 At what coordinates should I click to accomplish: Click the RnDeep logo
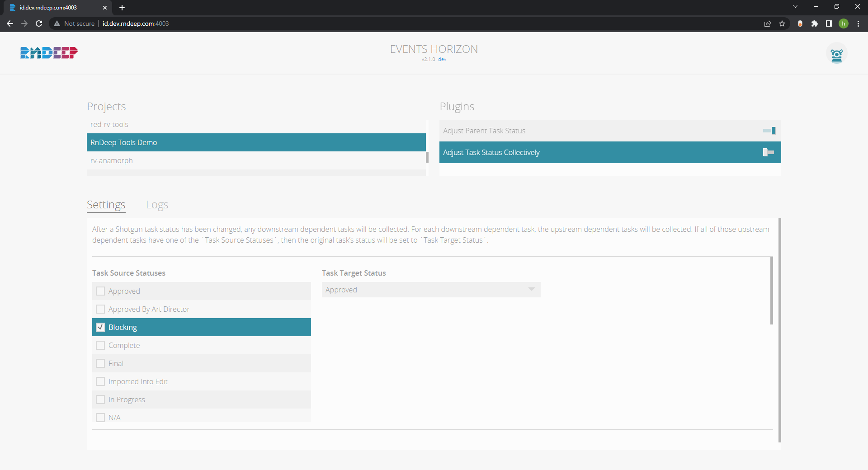click(49, 53)
